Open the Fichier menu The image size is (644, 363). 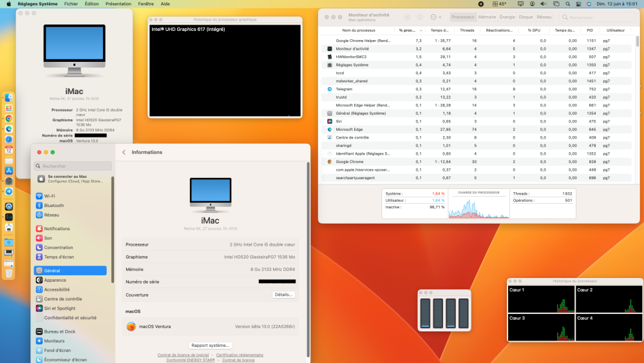click(x=71, y=4)
